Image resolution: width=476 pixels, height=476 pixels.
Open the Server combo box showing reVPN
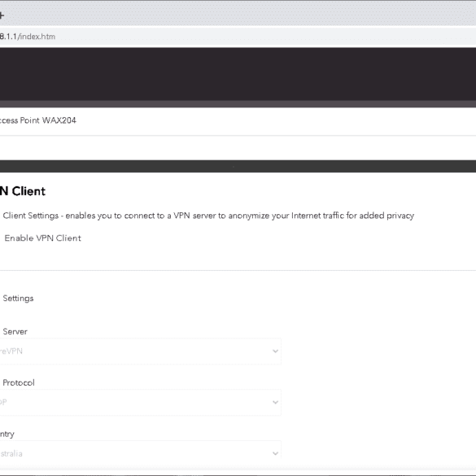(140, 352)
